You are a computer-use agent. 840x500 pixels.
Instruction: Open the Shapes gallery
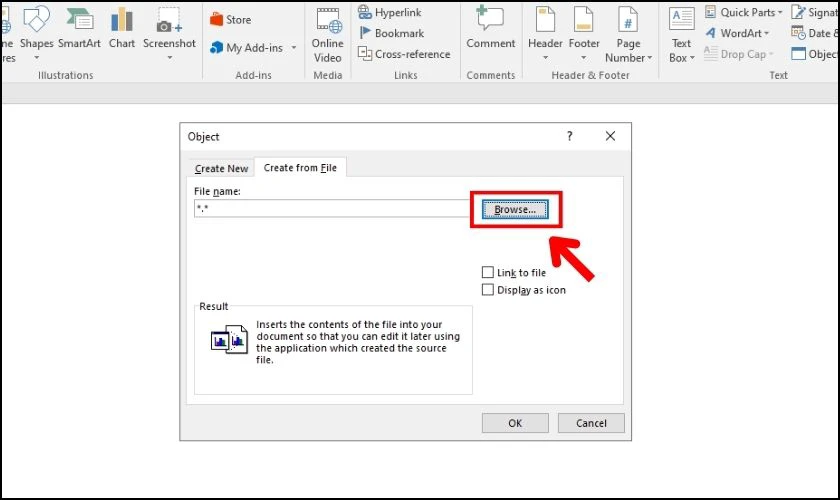36,32
